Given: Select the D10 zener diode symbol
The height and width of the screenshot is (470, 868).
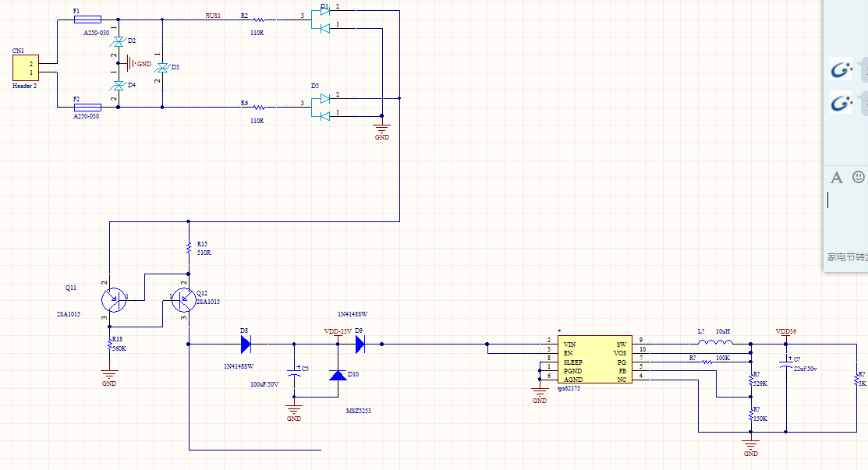Looking at the screenshot, I should click(338, 376).
